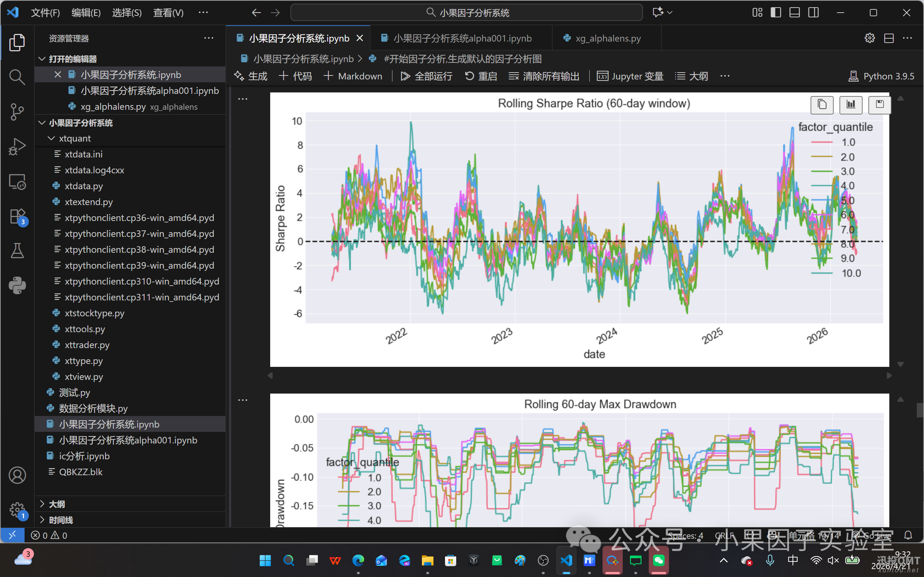Toggle the bottom panel visibility

[794, 13]
